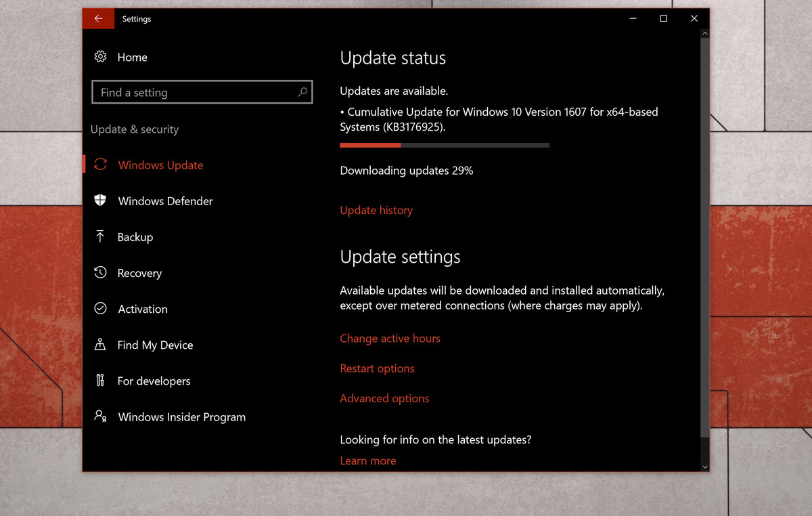Click the Update settings heading
812x516 pixels.
click(x=400, y=257)
